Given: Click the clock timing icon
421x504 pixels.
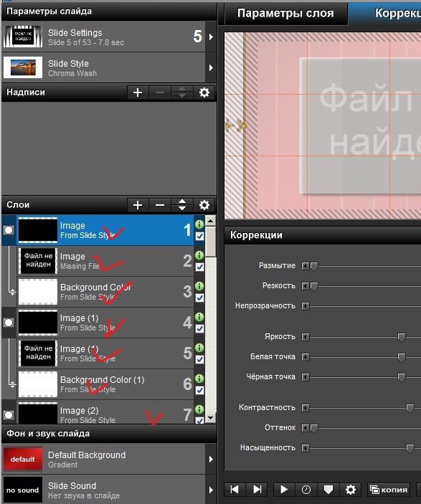Looking at the screenshot, I should 306,489.
